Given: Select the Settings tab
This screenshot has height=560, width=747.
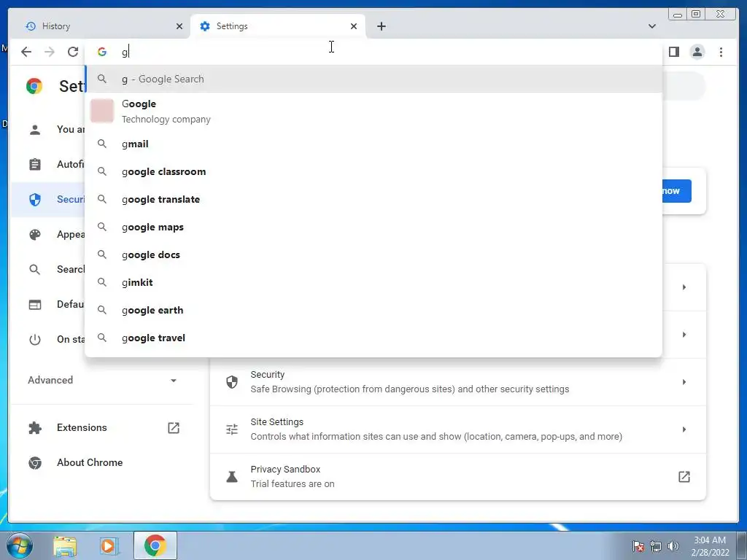Looking at the screenshot, I should tap(278, 26).
